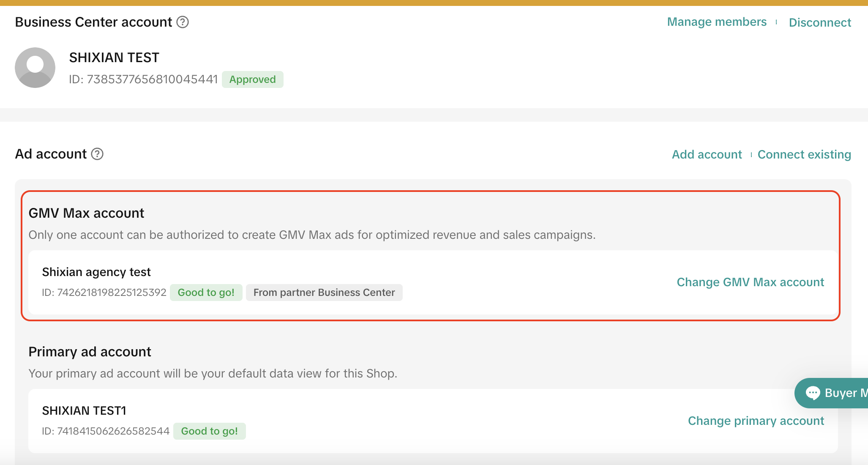
Task: Click the GMV Max account heading
Action: click(86, 213)
